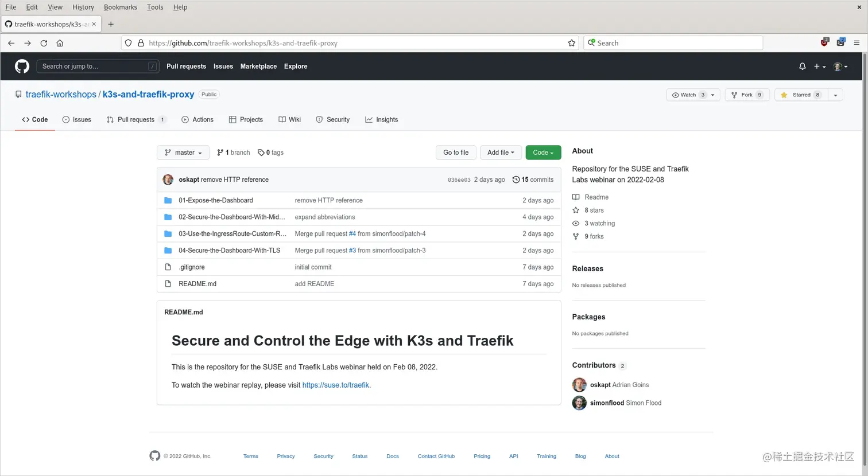This screenshot has height=476, width=868.
Task: Click oskapt contributor avatar in sidebar
Action: (x=579, y=385)
